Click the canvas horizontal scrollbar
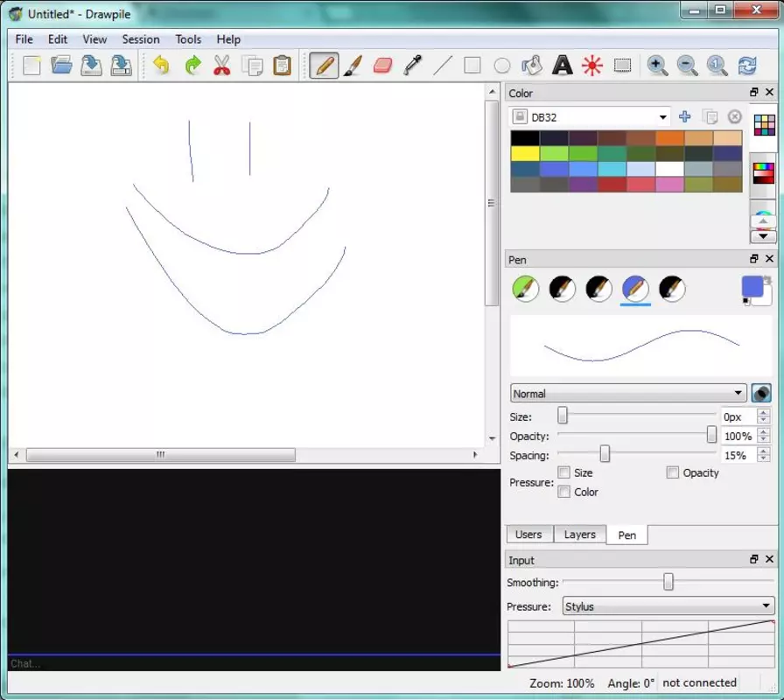Screen dimensions: 784x700 pyautogui.click(x=160, y=455)
